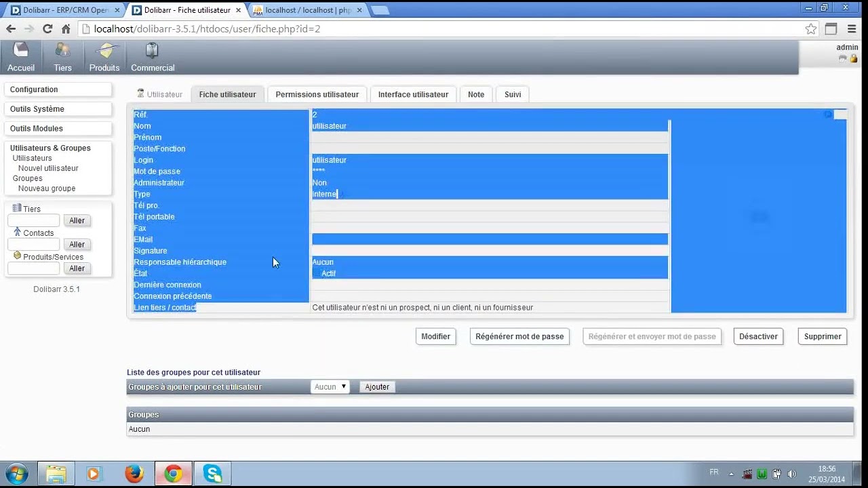The height and width of the screenshot is (488, 868).
Task: Click Aller next to Tiers search
Action: pyautogui.click(x=77, y=220)
